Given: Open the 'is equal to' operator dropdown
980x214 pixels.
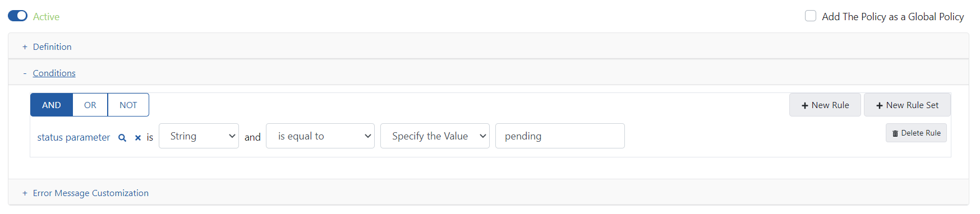Looking at the screenshot, I should pos(320,136).
